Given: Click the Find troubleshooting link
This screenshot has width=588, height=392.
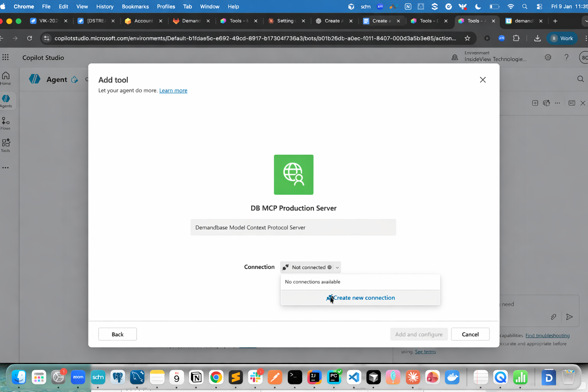Looking at the screenshot, I should (x=547, y=336).
